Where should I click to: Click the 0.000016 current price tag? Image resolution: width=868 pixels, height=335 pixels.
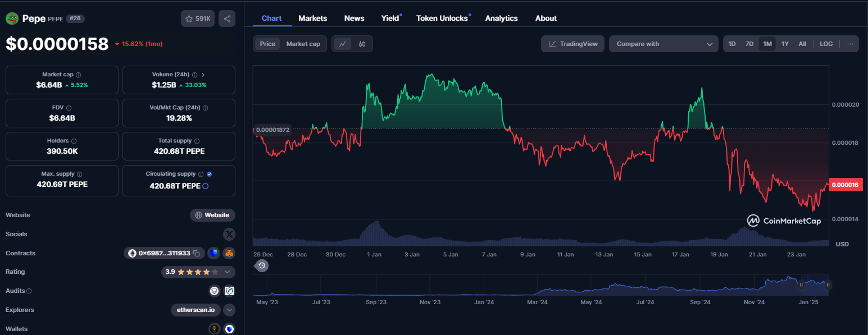(x=846, y=185)
